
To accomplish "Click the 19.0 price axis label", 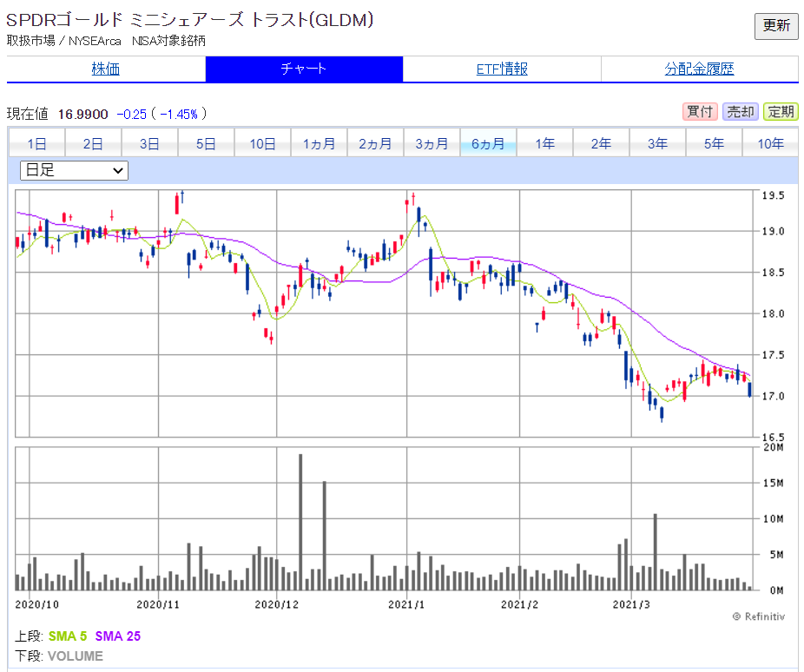I will 774,231.
